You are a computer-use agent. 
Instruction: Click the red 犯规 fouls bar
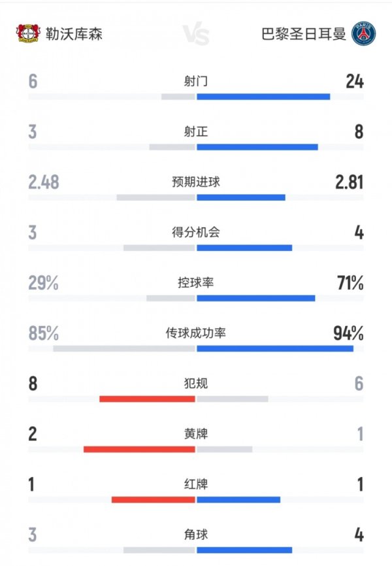(x=148, y=399)
